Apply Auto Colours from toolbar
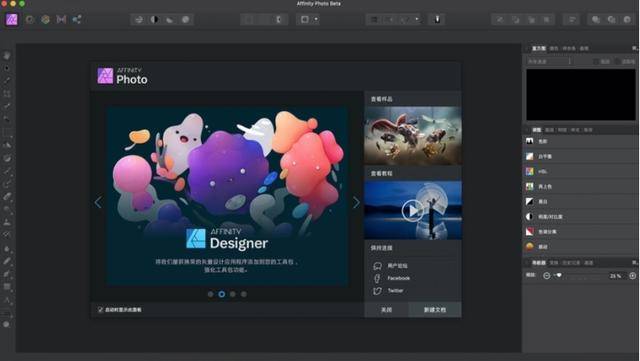640x361 pixels. click(170, 20)
